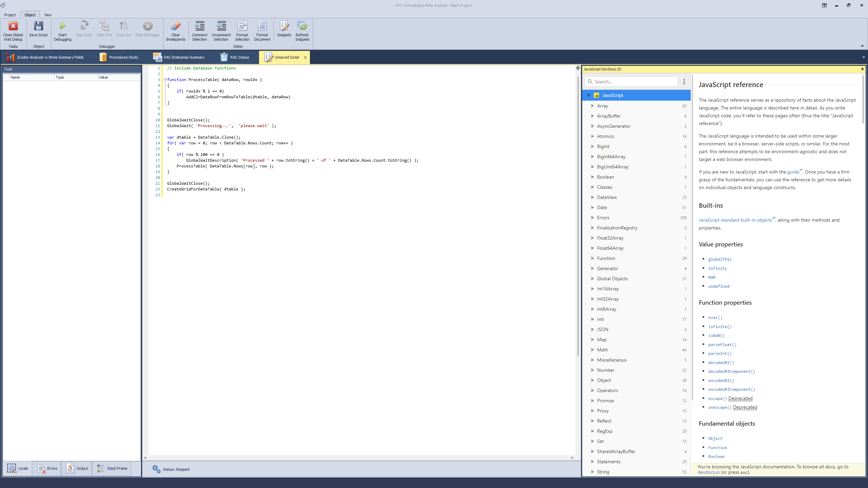Collapse the ProcessTable function fold marker
Viewport: 868px width, 488px height.
point(165,80)
